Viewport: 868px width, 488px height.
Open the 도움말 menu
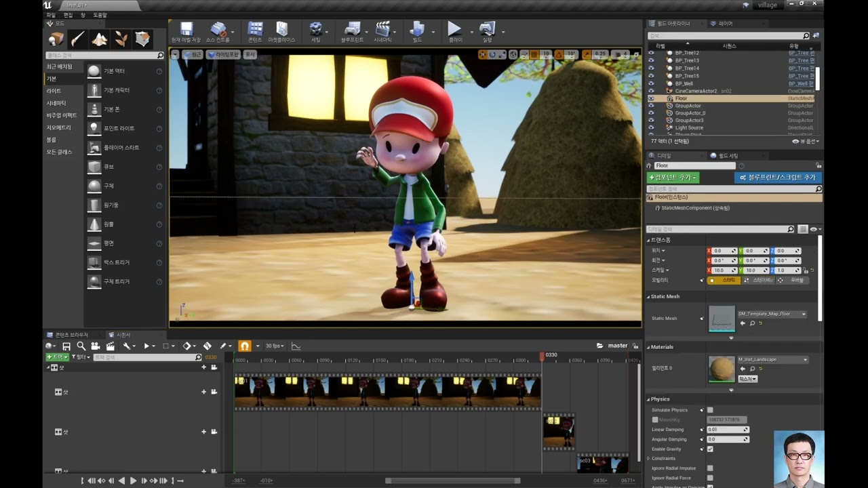pyautogui.click(x=100, y=15)
